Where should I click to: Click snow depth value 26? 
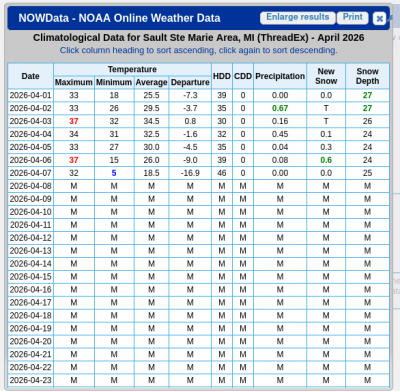(x=367, y=121)
